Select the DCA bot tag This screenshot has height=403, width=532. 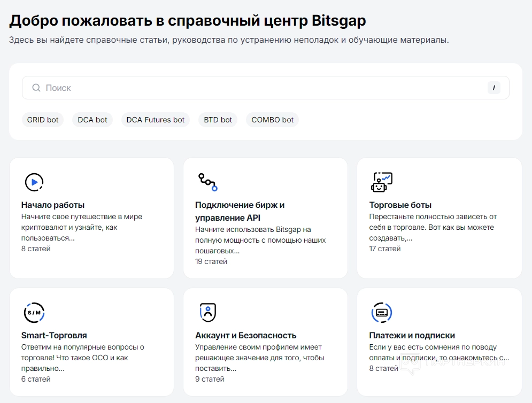pos(92,120)
